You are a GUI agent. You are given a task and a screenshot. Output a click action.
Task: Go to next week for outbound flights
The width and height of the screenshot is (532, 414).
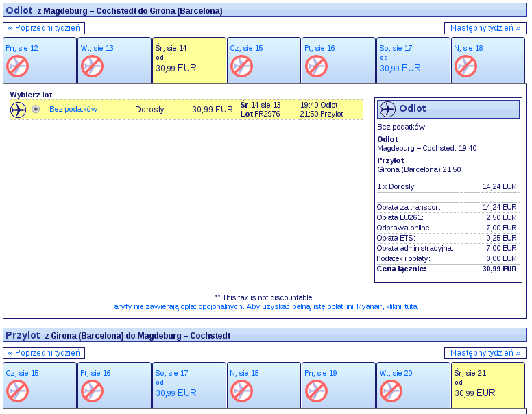[x=485, y=28]
